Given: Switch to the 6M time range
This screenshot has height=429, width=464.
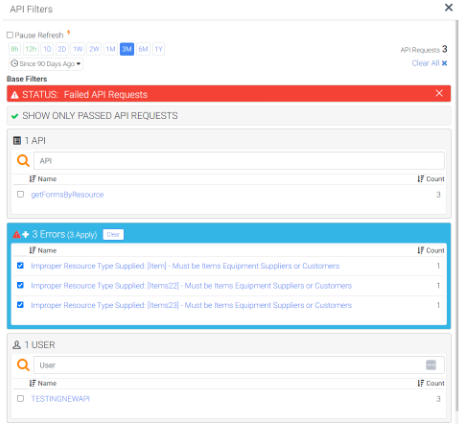Looking at the screenshot, I should click(x=143, y=49).
